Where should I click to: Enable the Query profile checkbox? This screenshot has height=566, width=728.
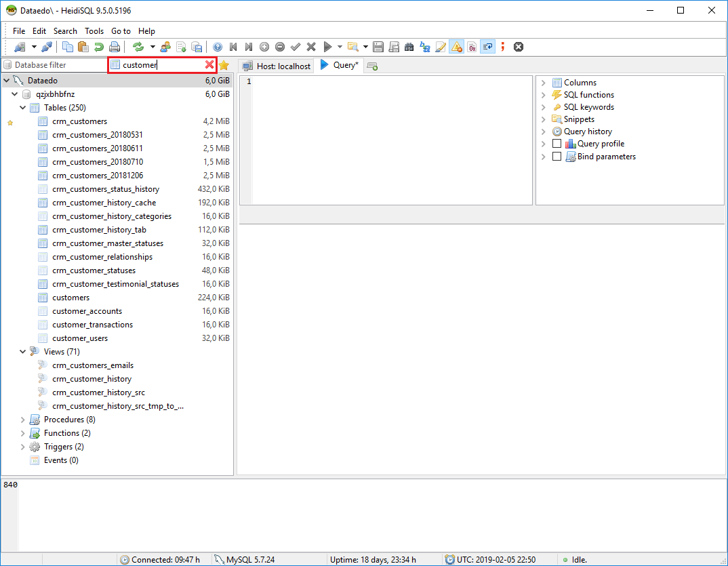[557, 144]
